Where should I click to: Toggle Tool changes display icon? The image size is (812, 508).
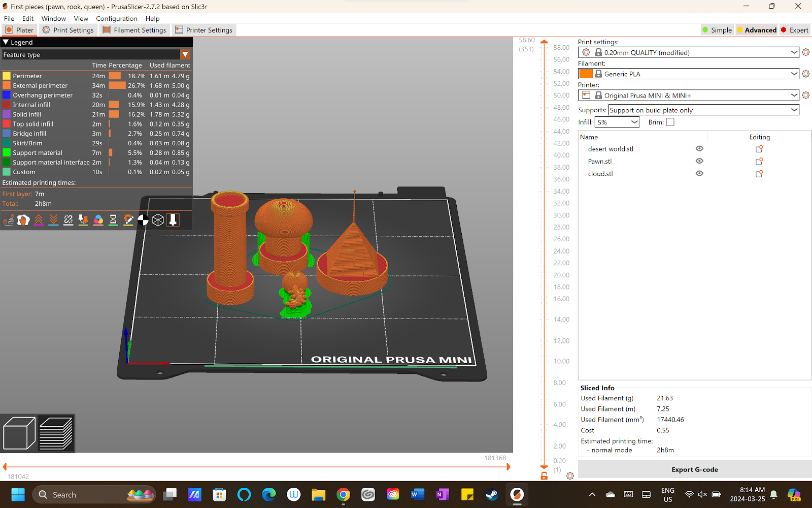[83, 220]
